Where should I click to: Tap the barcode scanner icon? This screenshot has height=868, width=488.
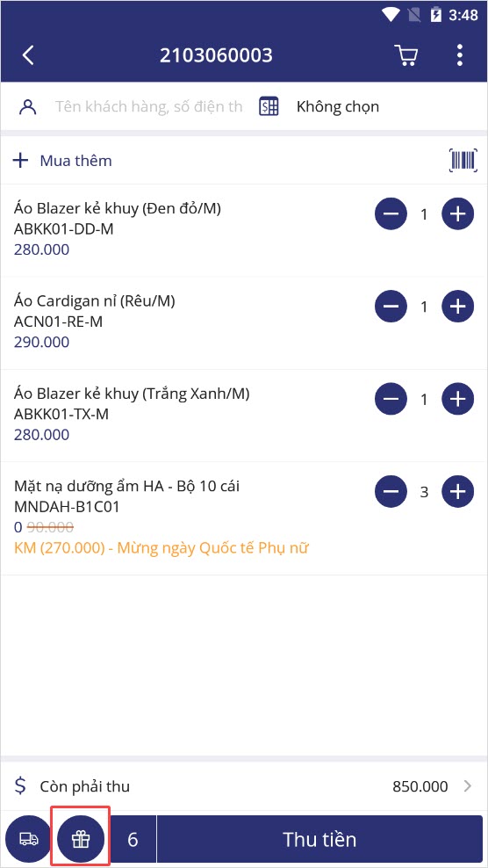pyautogui.click(x=463, y=161)
